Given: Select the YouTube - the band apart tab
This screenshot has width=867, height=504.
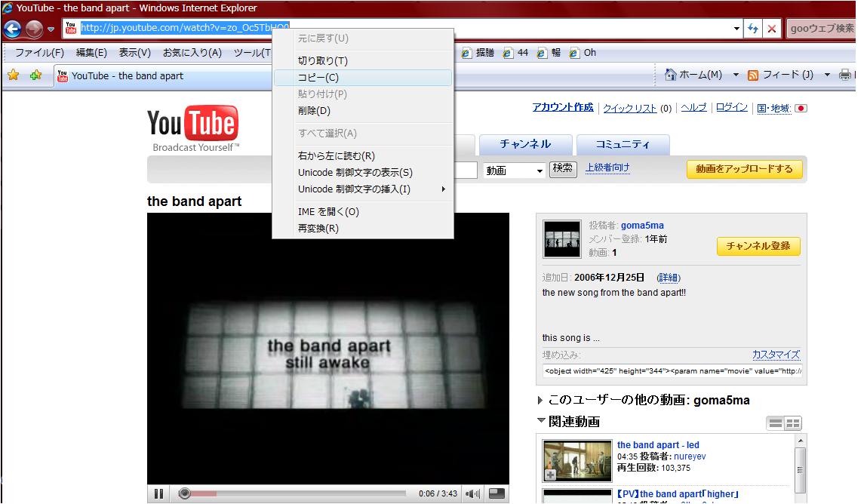Looking at the screenshot, I should pyautogui.click(x=162, y=76).
